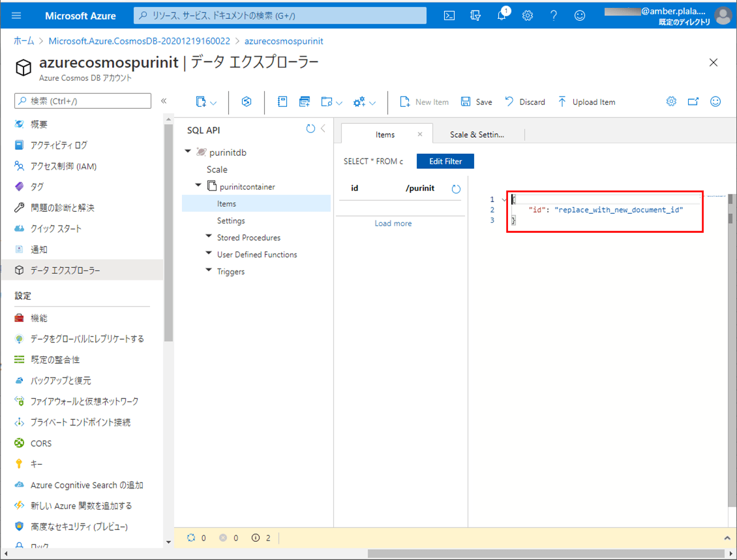
Task: Go to ホーム breadcrumb
Action: click(x=24, y=41)
